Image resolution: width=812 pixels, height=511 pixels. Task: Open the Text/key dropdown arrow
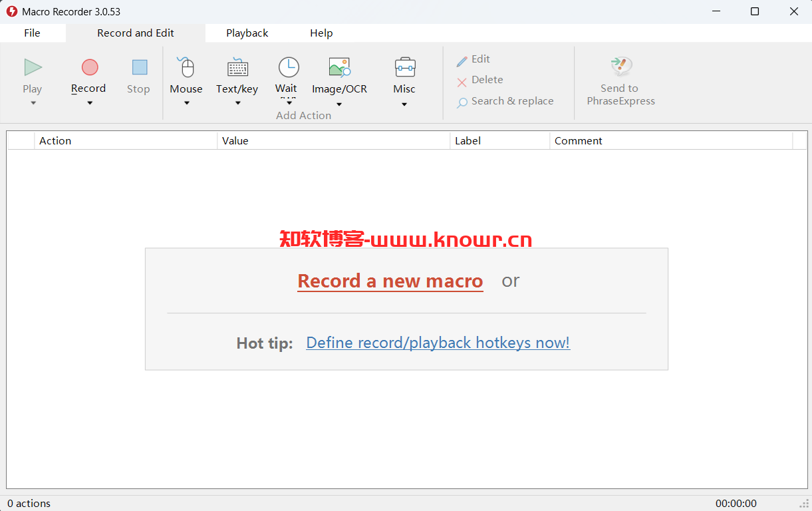pyautogui.click(x=237, y=103)
